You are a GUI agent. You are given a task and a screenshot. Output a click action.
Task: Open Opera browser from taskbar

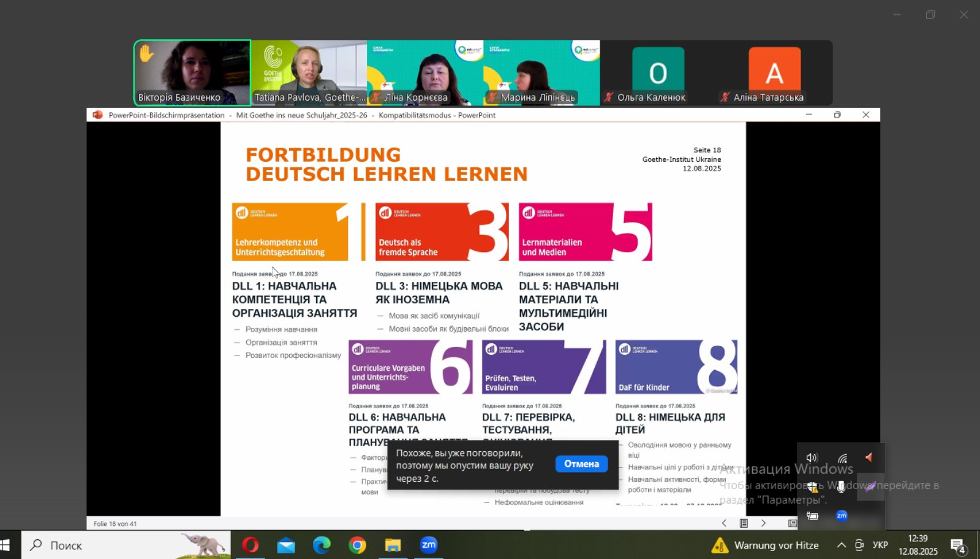tap(250, 545)
